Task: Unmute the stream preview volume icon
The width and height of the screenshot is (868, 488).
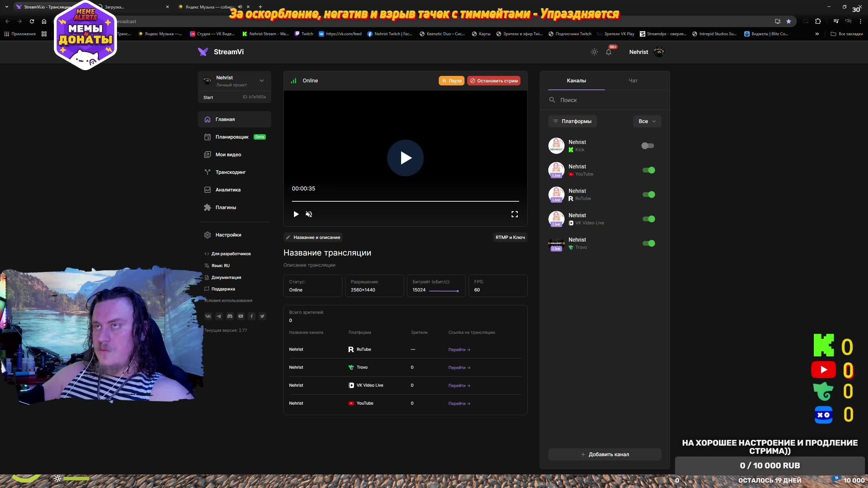Action: (x=309, y=214)
